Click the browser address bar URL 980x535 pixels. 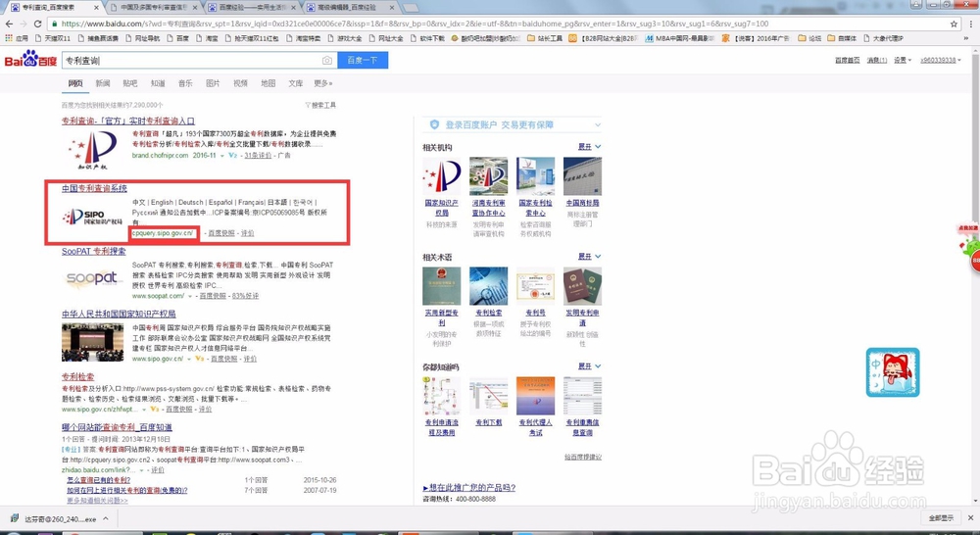415,24
